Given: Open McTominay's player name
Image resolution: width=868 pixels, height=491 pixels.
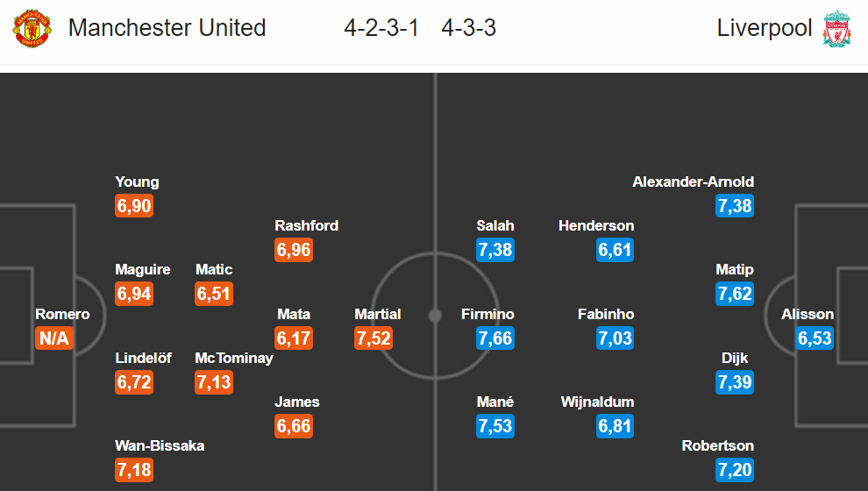Looking at the screenshot, I should (x=234, y=358).
